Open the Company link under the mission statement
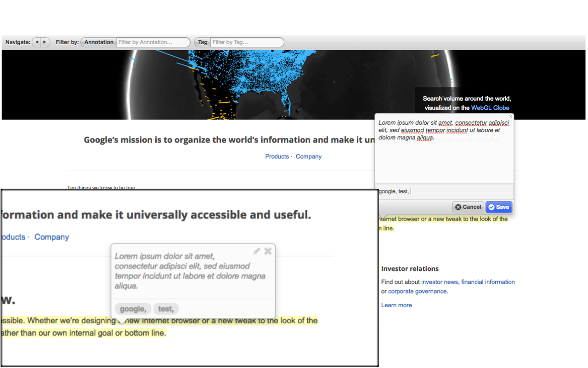The image size is (588, 368). click(309, 156)
